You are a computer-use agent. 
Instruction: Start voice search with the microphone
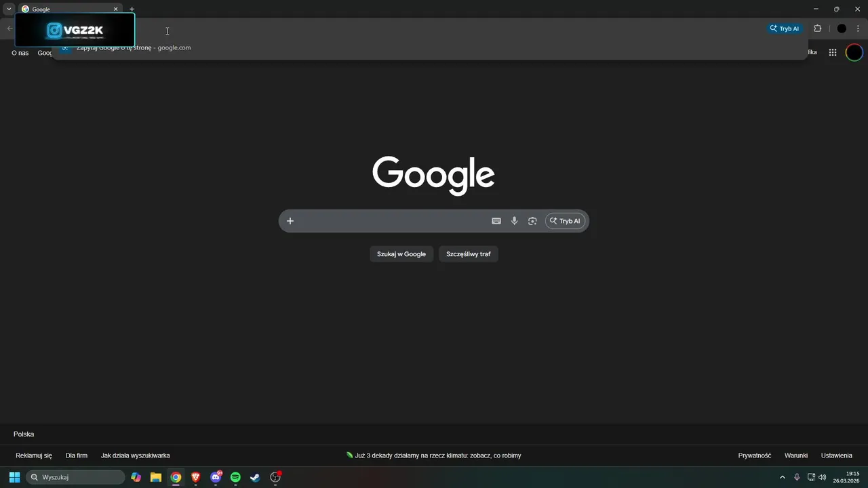514,221
